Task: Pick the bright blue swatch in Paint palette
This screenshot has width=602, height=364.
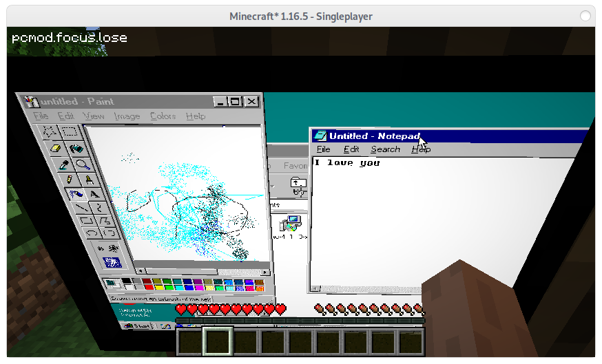Action: tap(189, 288)
